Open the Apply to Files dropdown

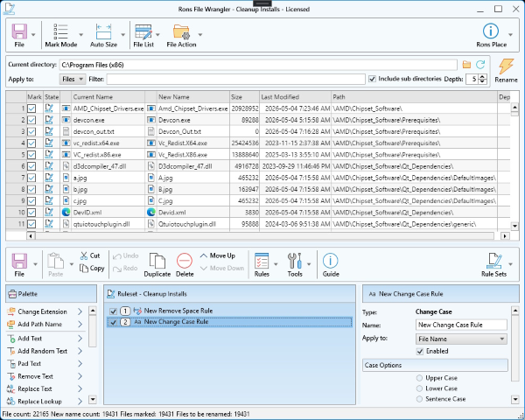click(x=73, y=80)
